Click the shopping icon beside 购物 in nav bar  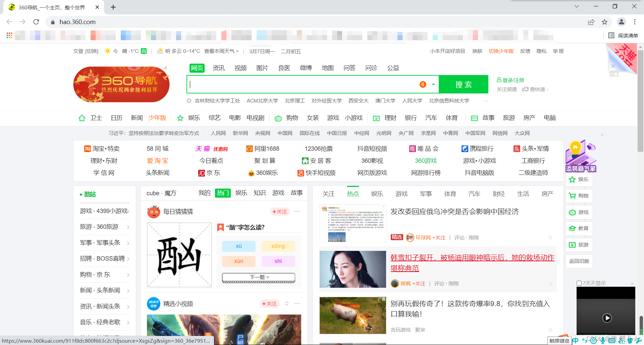coord(278,118)
